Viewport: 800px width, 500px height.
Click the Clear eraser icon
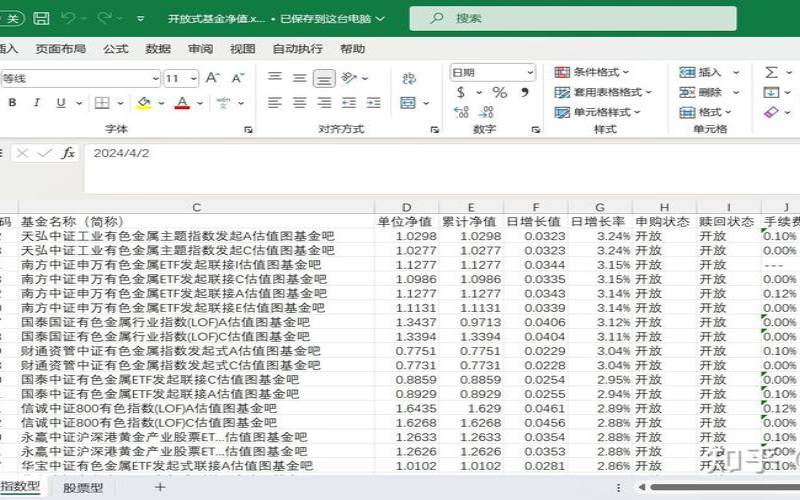[771, 112]
